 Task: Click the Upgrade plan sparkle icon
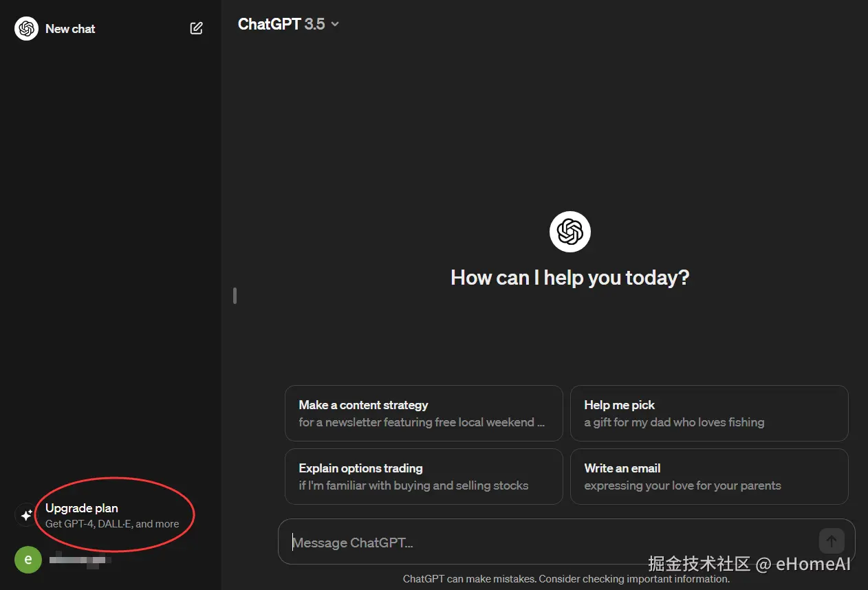[26, 515]
